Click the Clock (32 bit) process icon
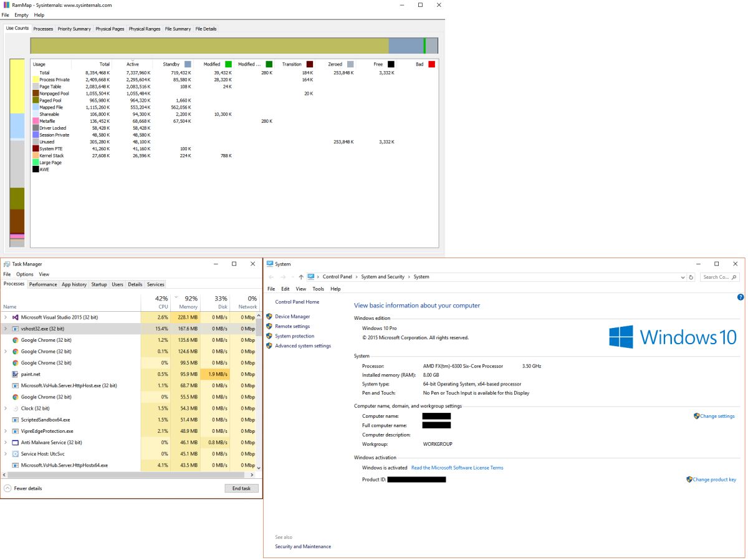 tap(15, 408)
